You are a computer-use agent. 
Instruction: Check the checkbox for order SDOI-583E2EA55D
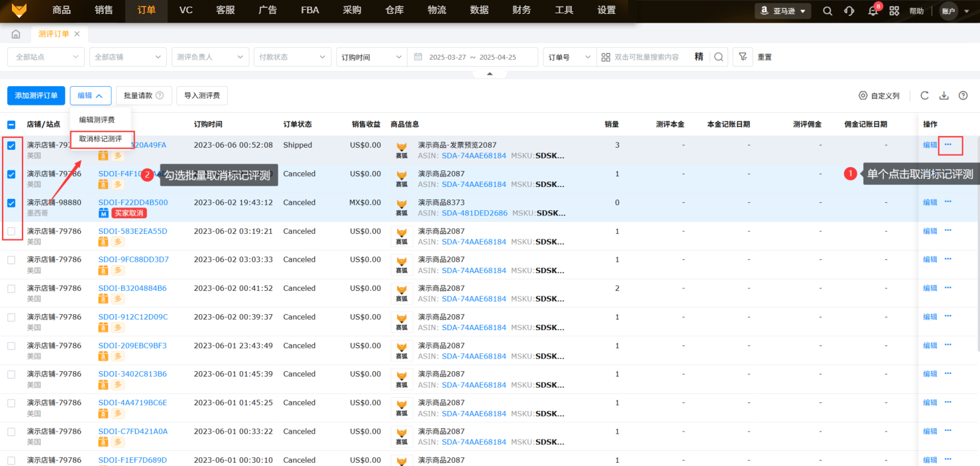tap(11, 231)
